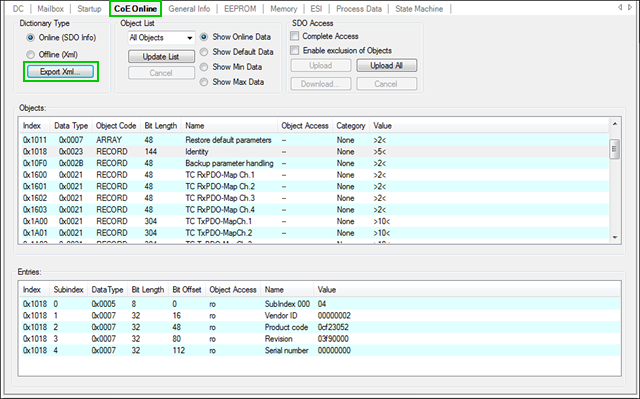Select the Vendor ID entry
The height and width of the screenshot is (399, 640).
[320, 315]
